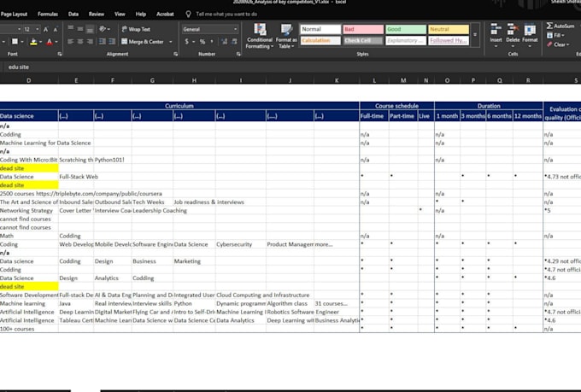This screenshot has height=392, width=581.
Task: Apply accounting dollar format
Action: (187, 42)
